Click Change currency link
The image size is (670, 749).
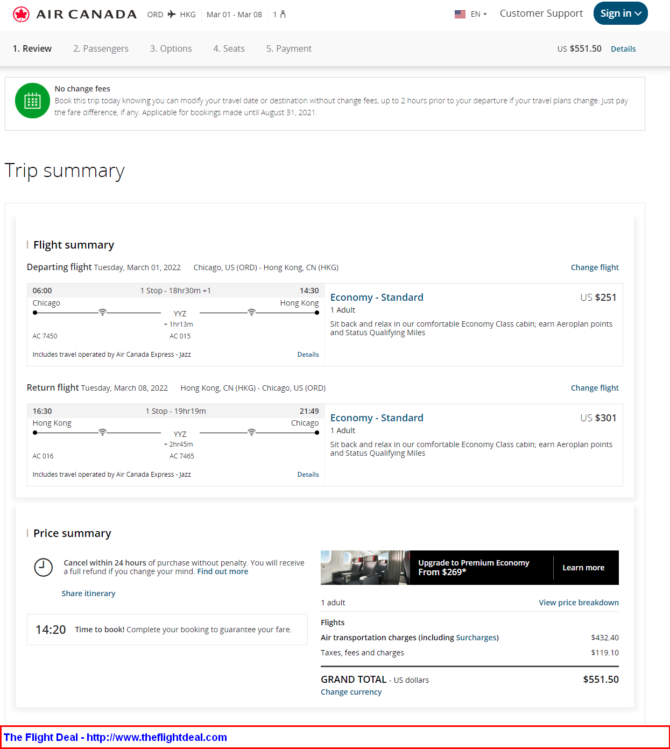click(351, 692)
